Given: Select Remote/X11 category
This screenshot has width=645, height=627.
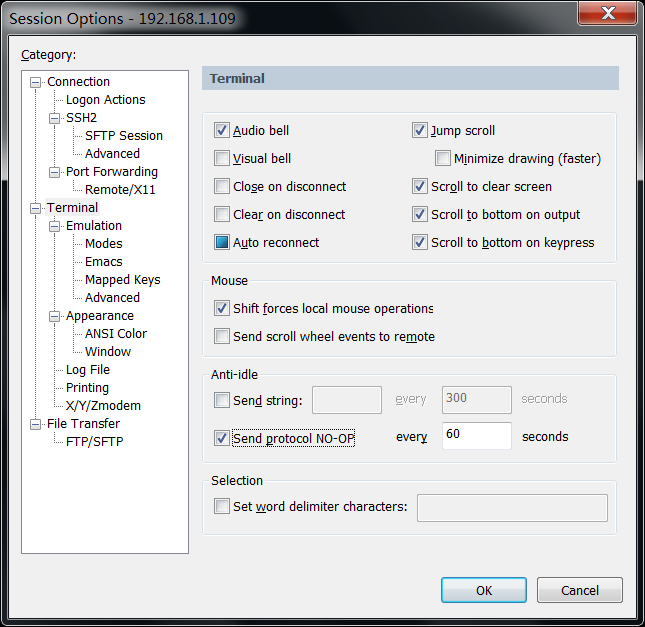Looking at the screenshot, I should (120, 190).
